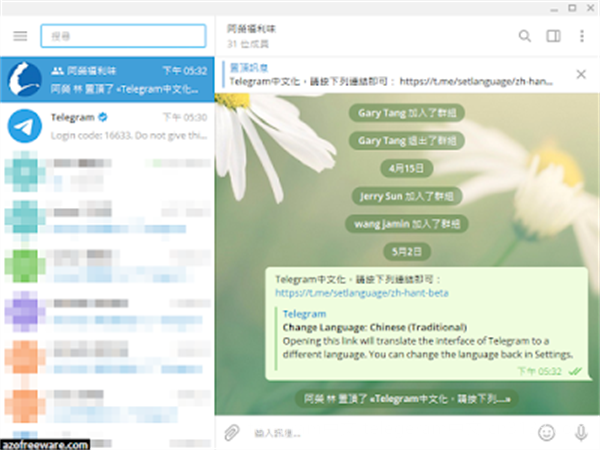Click the 4月15日 date badge
The height and width of the screenshot is (450, 600).
[407, 168]
